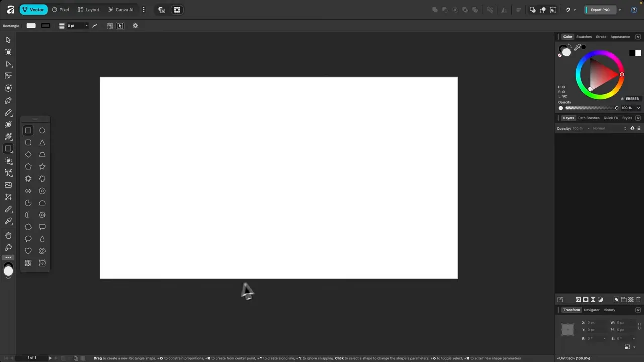Click the trash icon below the Layers panel
The image size is (644, 362).
pyautogui.click(x=639, y=299)
